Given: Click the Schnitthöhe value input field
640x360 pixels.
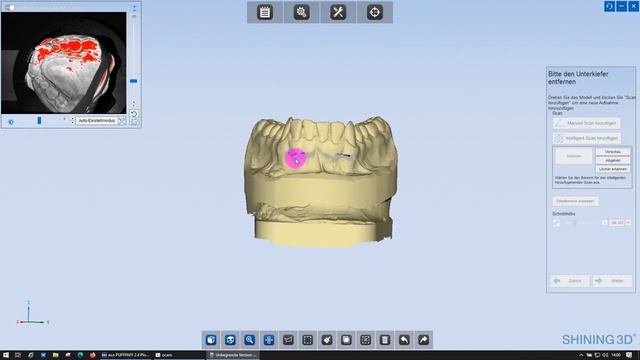Looking at the screenshot, I should [617, 223].
